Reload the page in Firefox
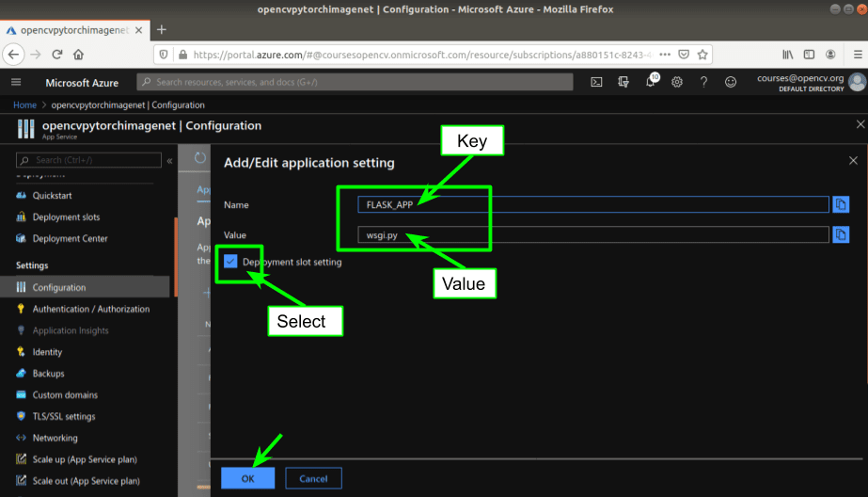The width and height of the screenshot is (868, 497). click(x=57, y=55)
